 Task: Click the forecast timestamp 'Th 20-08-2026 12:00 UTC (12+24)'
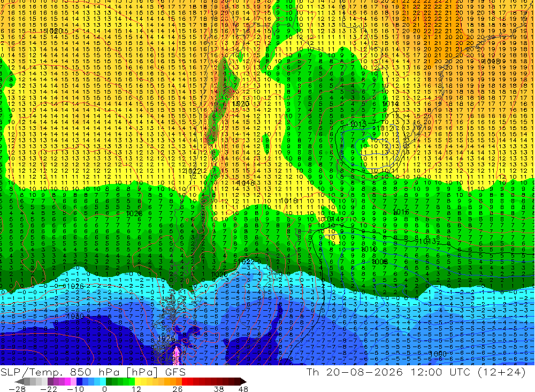416,372
